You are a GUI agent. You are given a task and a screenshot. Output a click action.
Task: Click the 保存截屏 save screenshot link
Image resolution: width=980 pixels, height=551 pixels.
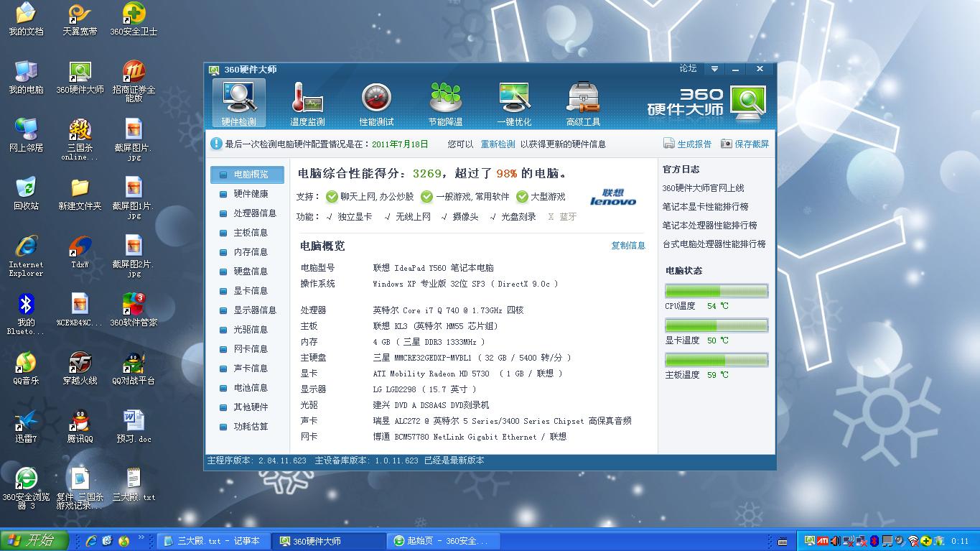tap(745, 144)
